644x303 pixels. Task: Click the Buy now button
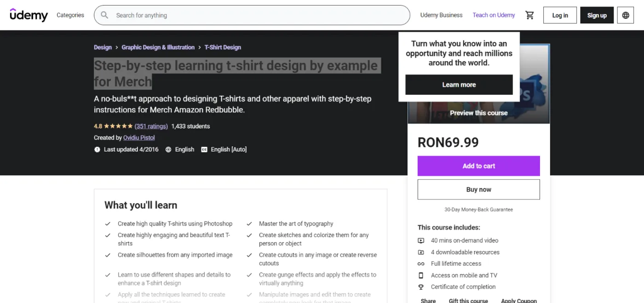coord(478,189)
